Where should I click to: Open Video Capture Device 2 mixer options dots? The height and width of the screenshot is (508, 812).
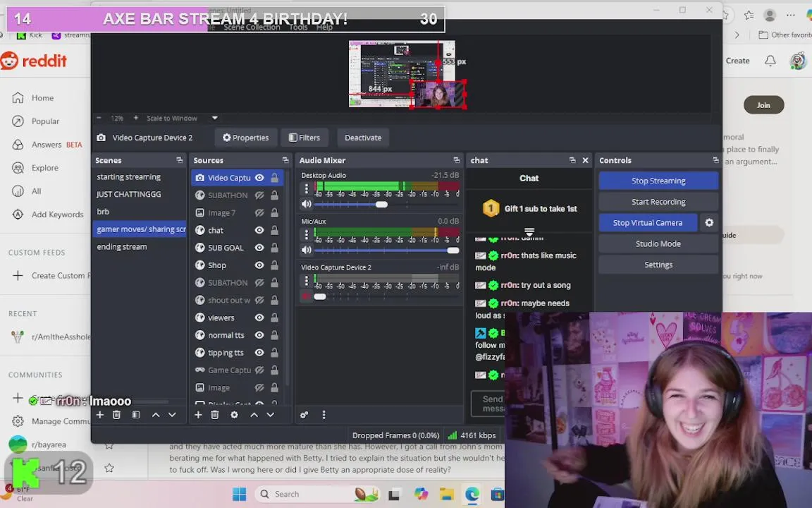306,280
